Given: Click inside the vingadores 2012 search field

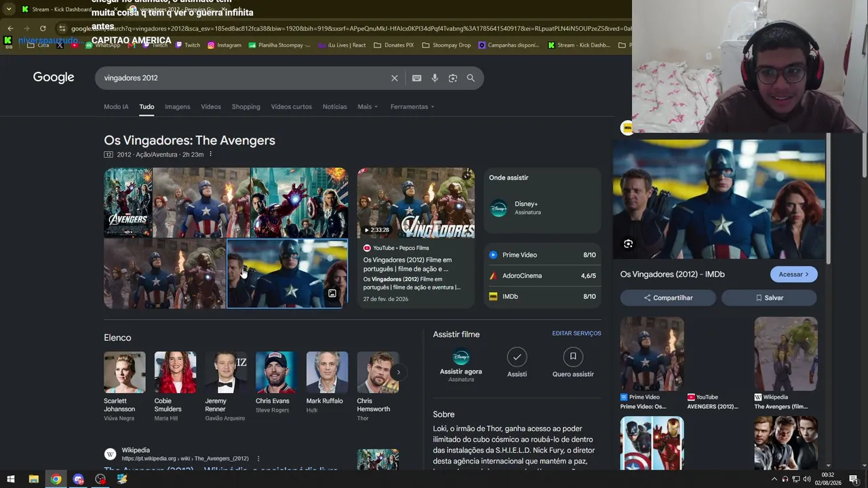Looking at the screenshot, I should tap(244, 78).
